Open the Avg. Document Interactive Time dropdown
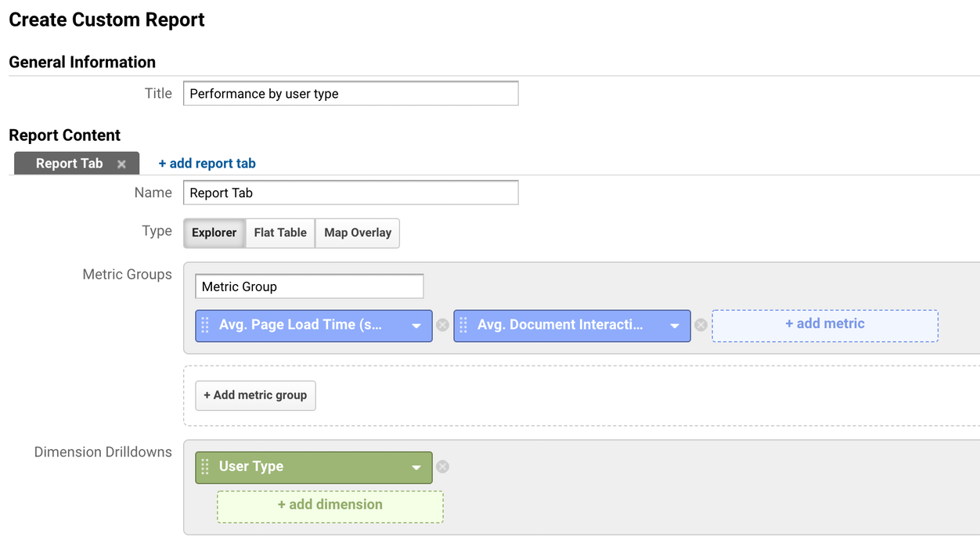 pyautogui.click(x=674, y=325)
